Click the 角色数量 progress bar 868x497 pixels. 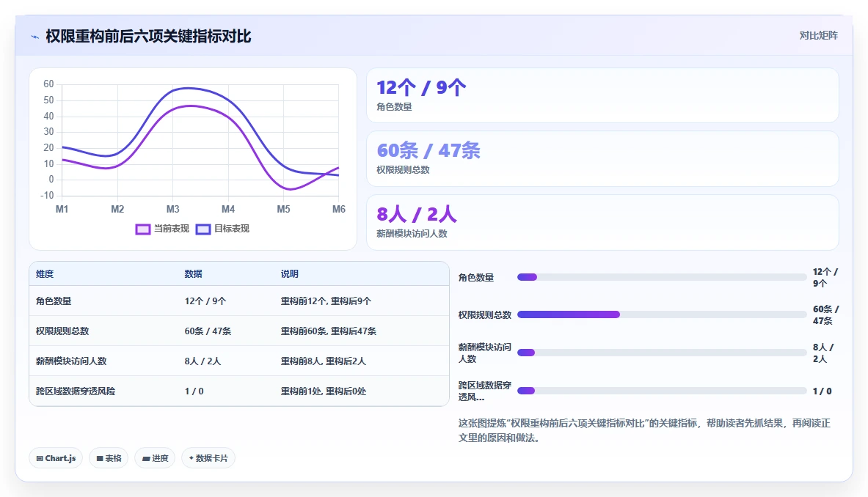[662, 277]
